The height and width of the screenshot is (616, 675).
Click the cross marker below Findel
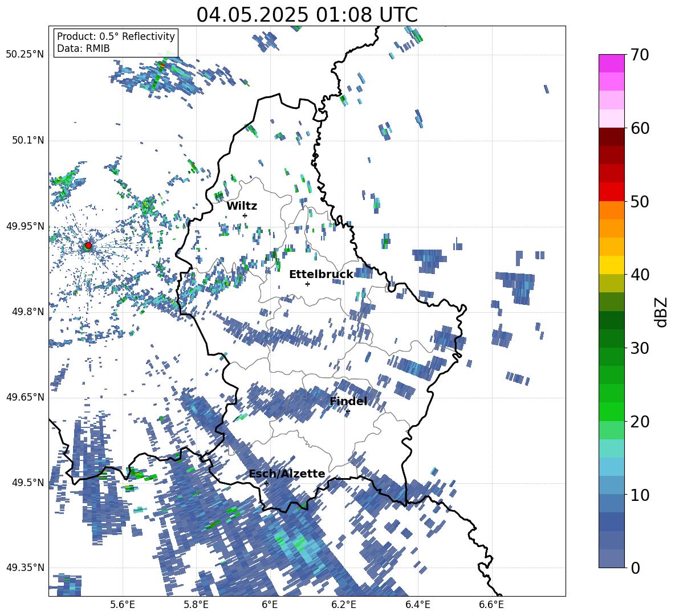(348, 411)
